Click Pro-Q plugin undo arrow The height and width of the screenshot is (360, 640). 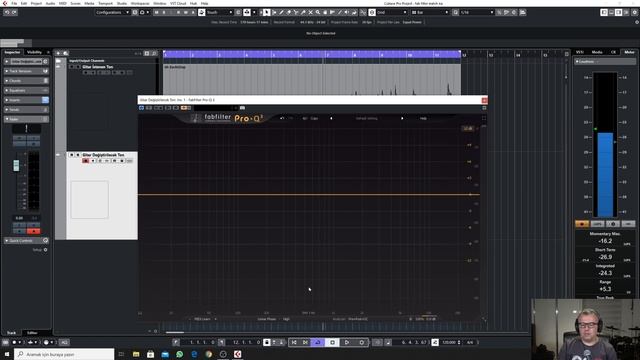(x=282, y=118)
